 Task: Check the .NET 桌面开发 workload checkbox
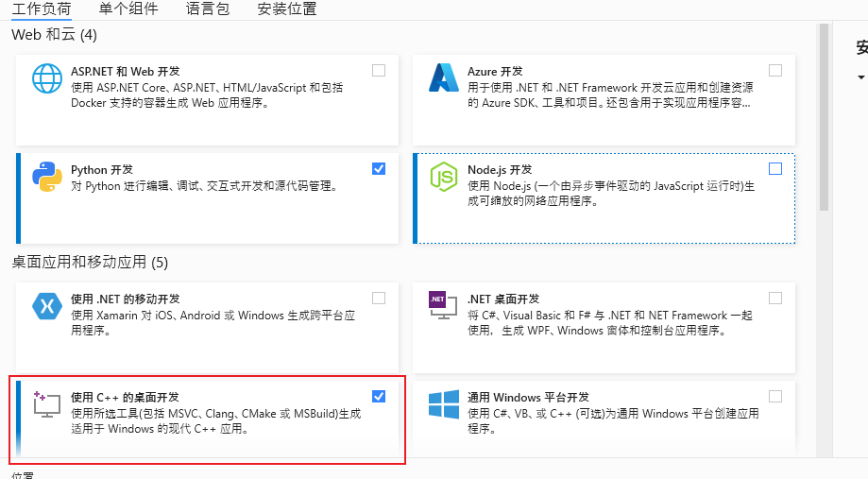tap(775, 298)
